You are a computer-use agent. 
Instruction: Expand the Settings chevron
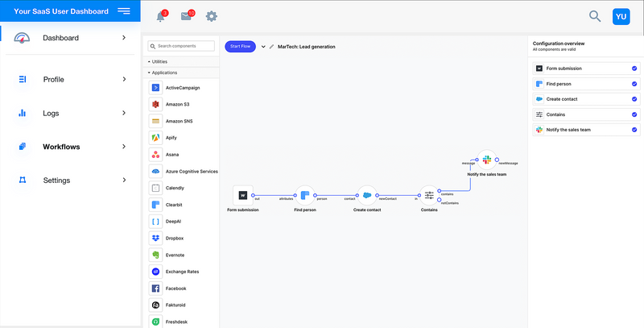click(124, 180)
